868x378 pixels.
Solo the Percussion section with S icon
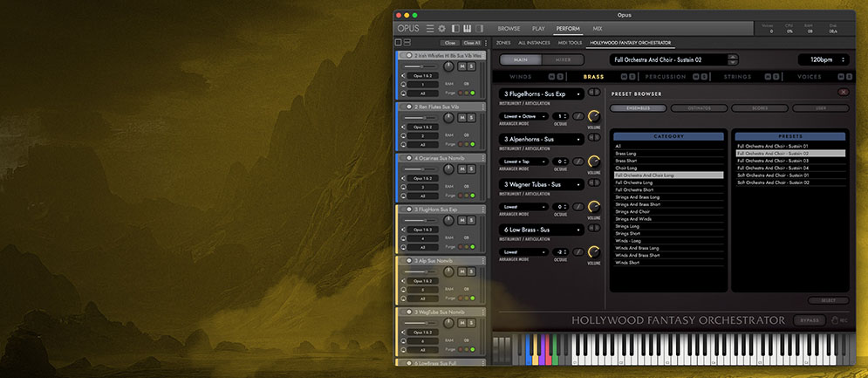click(704, 77)
